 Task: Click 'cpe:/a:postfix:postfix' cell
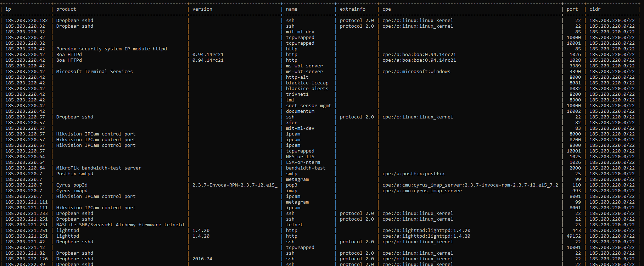[414, 174]
